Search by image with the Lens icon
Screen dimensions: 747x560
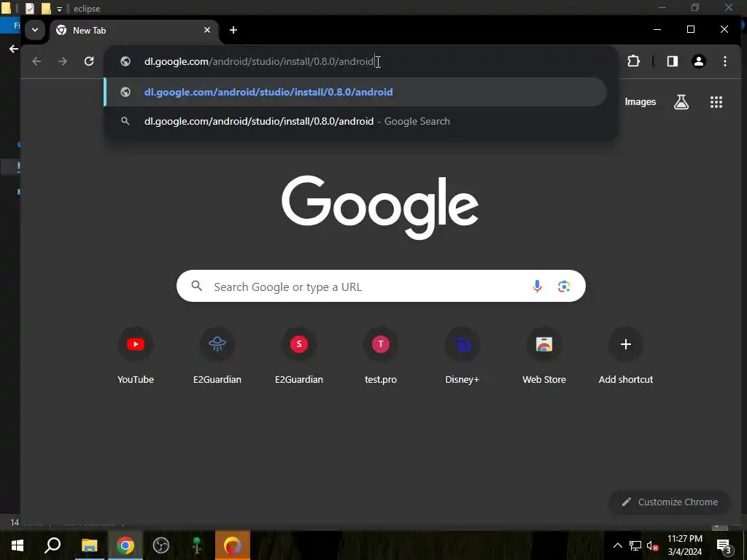click(564, 286)
